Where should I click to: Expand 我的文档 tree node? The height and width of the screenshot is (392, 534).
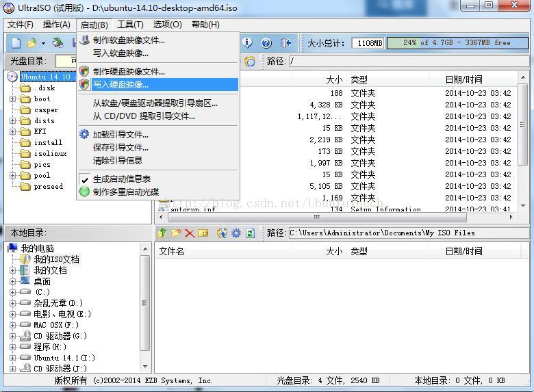12,270
